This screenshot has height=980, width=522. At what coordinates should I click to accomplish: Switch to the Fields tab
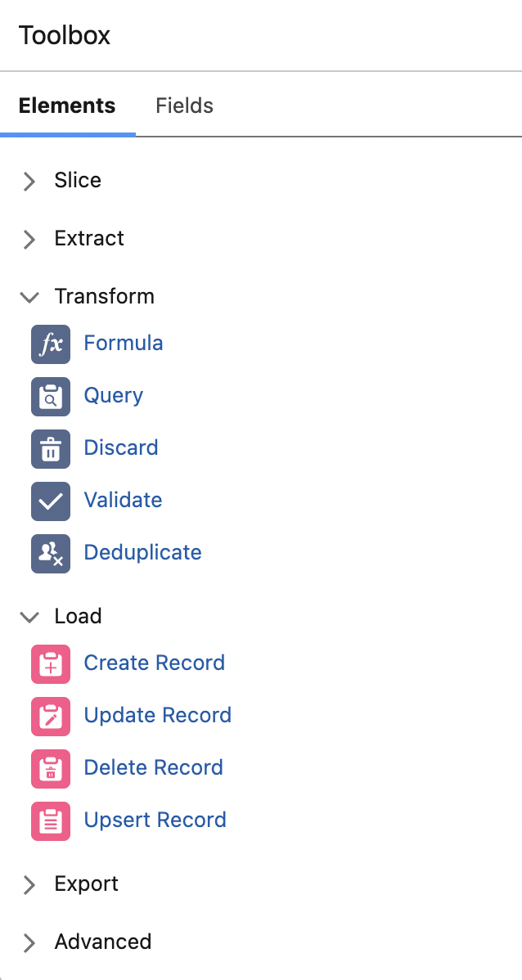[x=184, y=106]
